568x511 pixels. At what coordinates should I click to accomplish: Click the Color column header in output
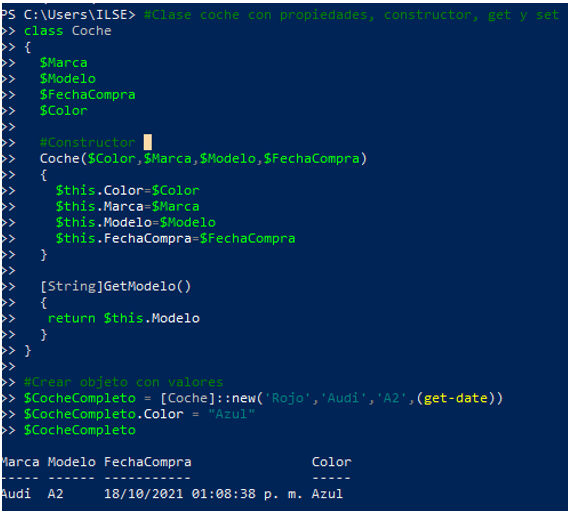pyautogui.click(x=331, y=462)
